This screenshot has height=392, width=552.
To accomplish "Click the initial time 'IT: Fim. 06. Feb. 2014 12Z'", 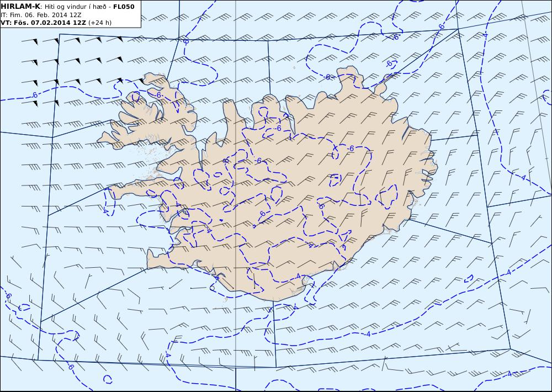I will [x=41, y=15].
